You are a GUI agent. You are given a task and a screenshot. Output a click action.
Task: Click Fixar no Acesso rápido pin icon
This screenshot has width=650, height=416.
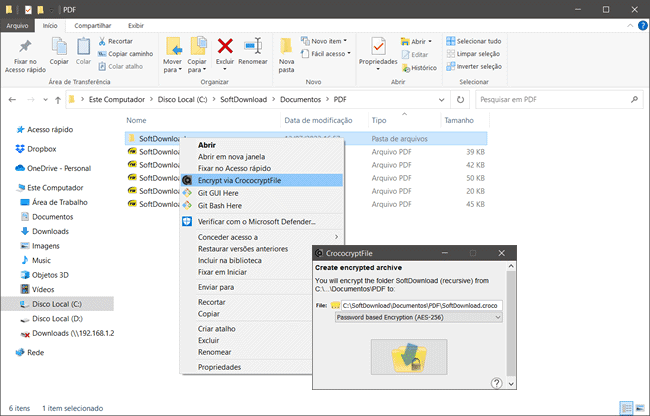(x=25, y=48)
